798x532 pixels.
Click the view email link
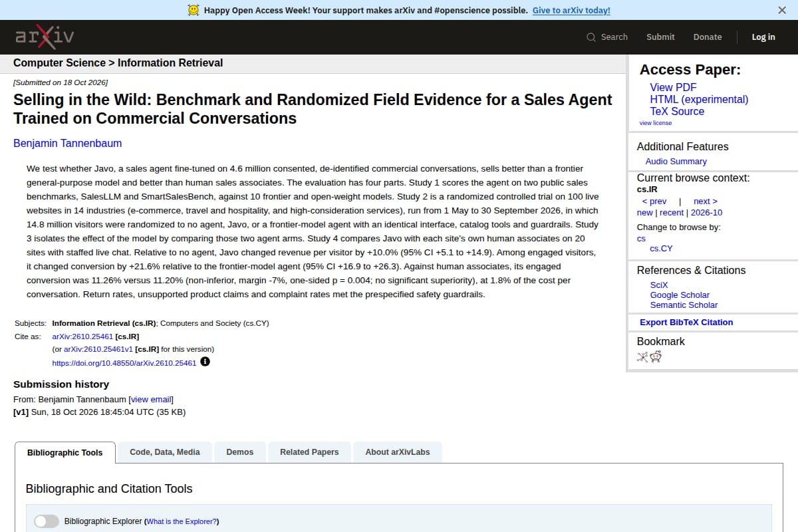(x=151, y=399)
